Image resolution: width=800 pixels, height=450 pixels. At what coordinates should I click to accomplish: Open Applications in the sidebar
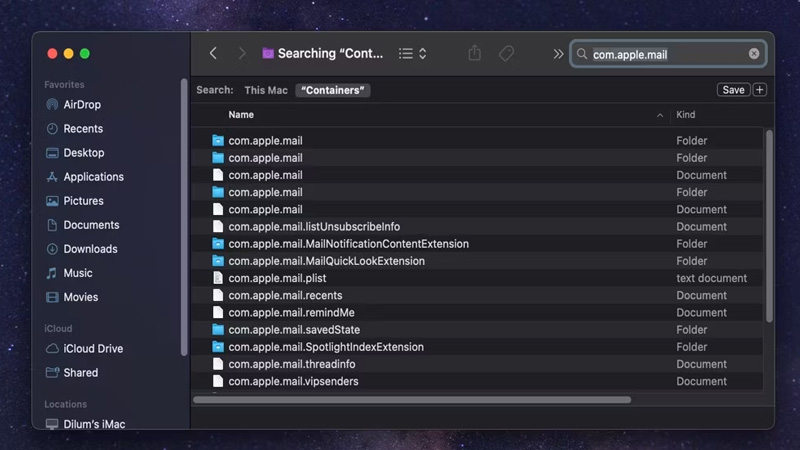(x=93, y=177)
